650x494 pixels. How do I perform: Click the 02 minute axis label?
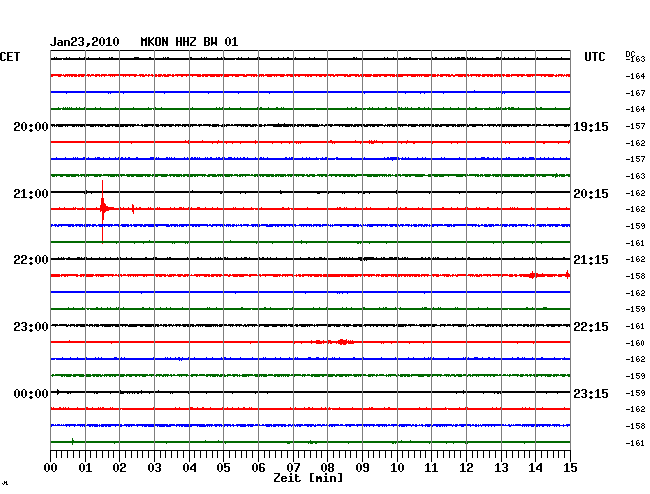[119, 468]
